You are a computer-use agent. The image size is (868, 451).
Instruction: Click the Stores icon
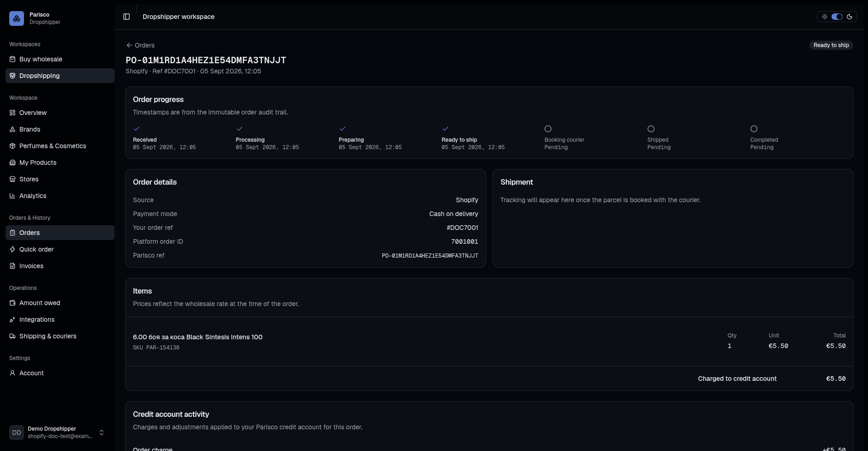click(x=12, y=179)
